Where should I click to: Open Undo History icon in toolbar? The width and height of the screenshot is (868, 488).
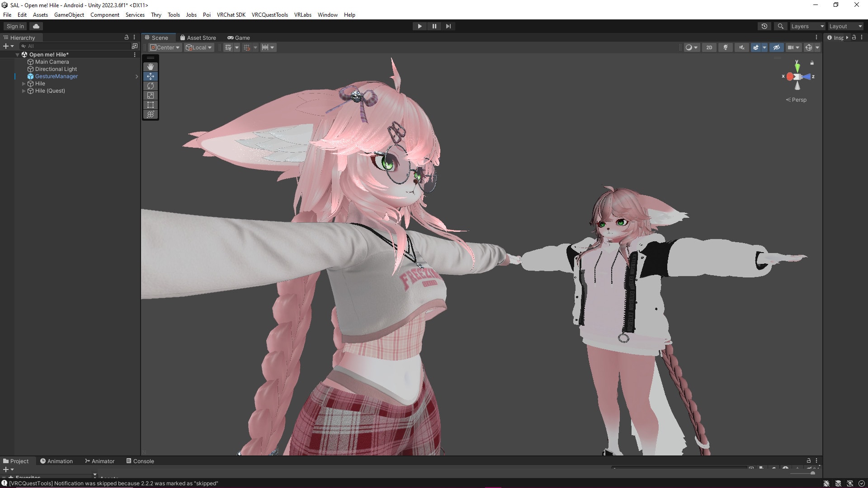coord(764,26)
